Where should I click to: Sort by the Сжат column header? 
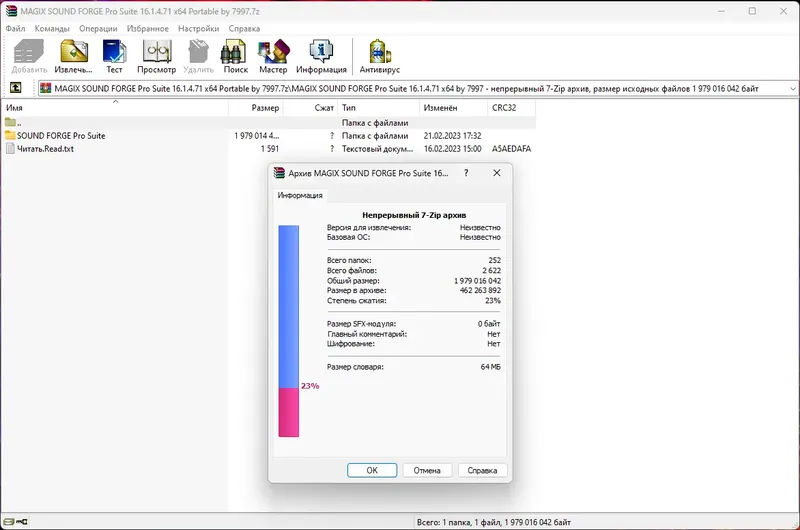tap(311, 108)
